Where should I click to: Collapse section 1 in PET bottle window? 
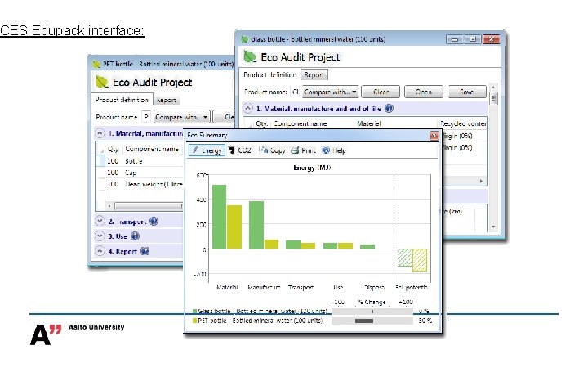point(100,133)
